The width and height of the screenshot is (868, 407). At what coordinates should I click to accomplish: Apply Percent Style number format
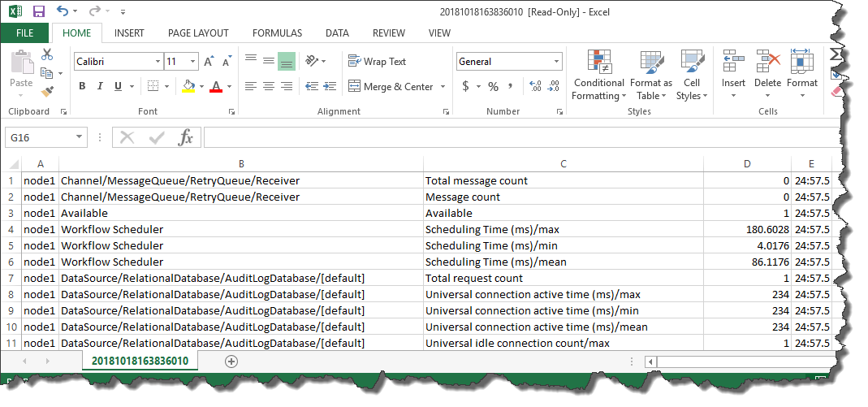493,86
